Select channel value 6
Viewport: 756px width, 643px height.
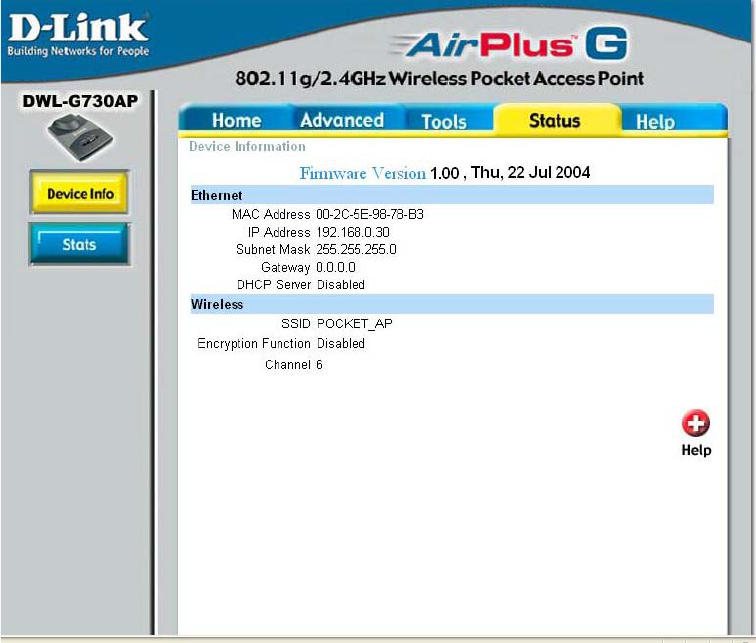319,364
